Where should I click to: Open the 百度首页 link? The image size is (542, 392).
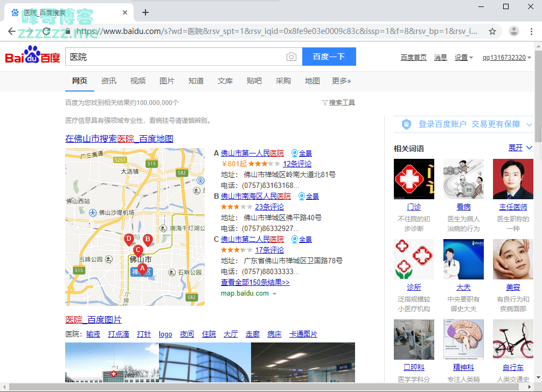tap(413, 57)
